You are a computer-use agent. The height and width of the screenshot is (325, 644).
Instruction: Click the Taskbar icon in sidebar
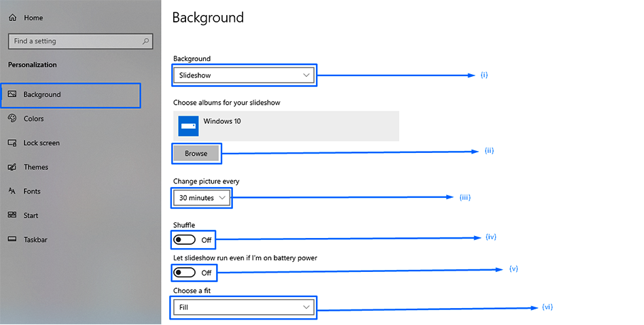tap(12, 240)
